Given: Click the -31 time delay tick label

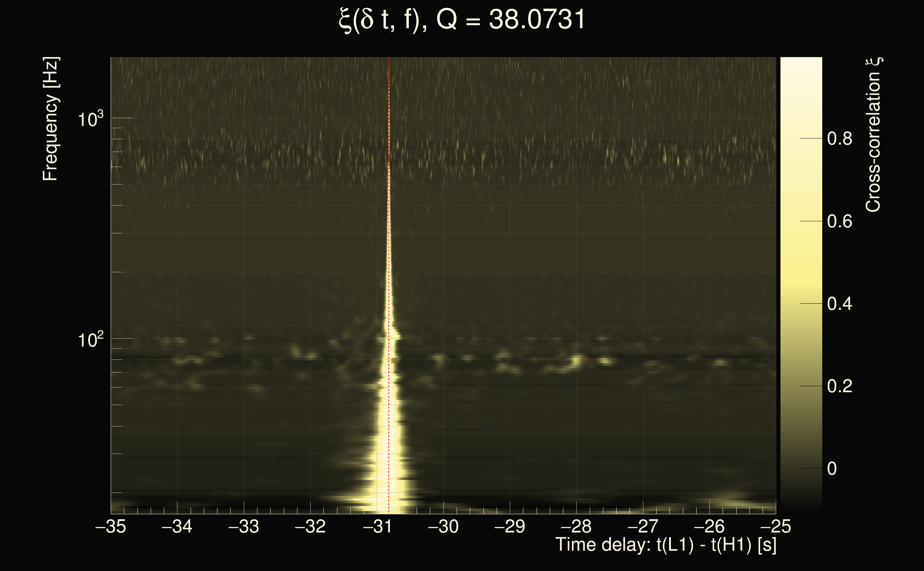Looking at the screenshot, I should pyautogui.click(x=377, y=526).
